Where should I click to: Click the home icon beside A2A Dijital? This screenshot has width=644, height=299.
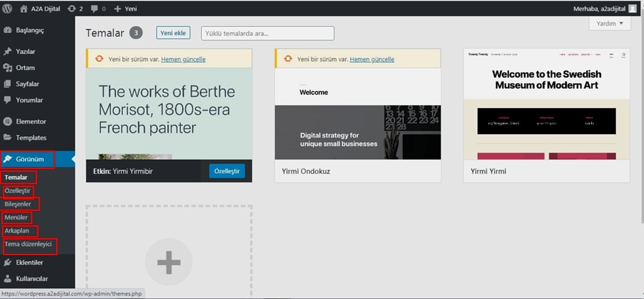[24, 9]
